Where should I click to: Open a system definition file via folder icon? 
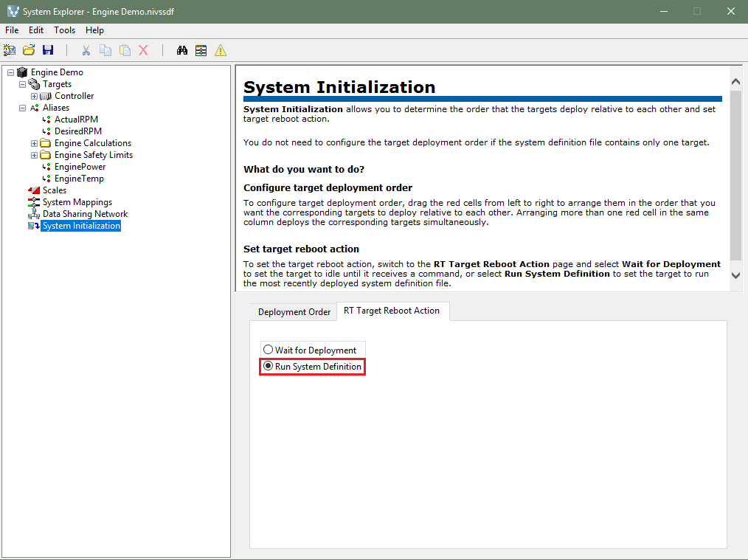click(29, 50)
